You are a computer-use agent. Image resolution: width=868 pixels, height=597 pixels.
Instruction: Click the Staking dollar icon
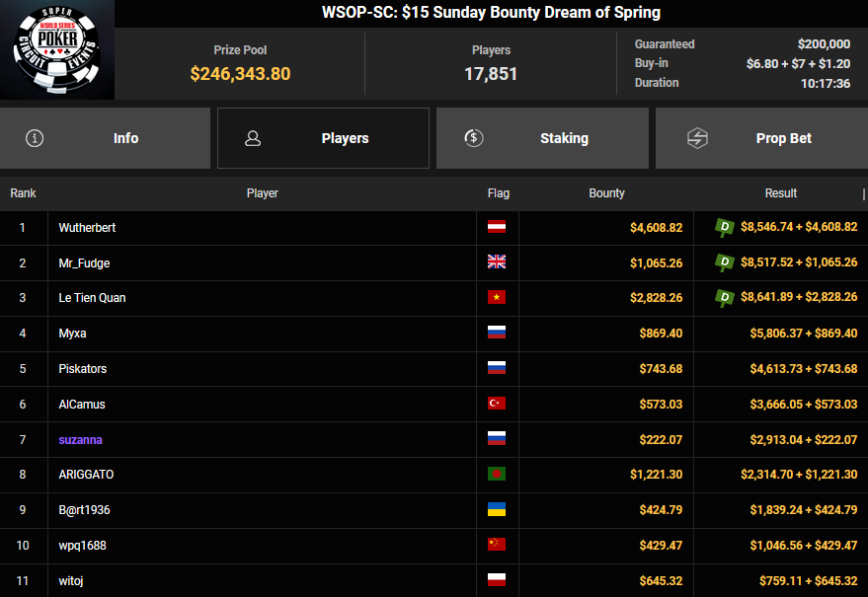point(473,138)
